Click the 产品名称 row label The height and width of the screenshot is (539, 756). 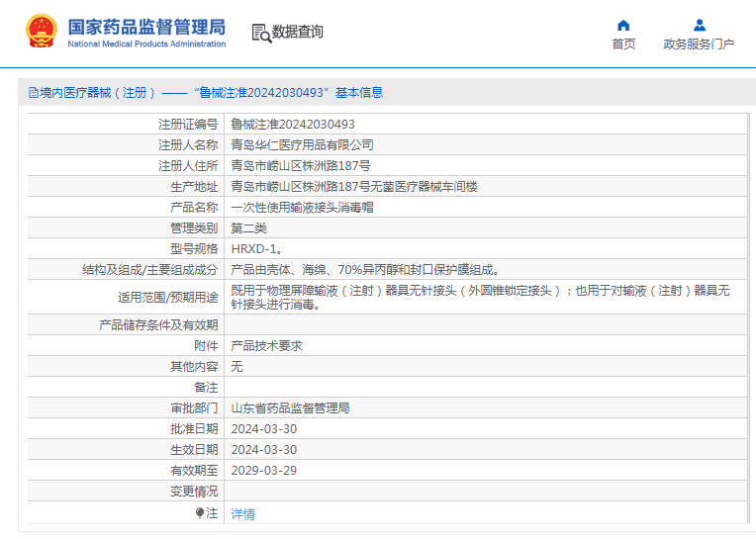coord(194,207)
